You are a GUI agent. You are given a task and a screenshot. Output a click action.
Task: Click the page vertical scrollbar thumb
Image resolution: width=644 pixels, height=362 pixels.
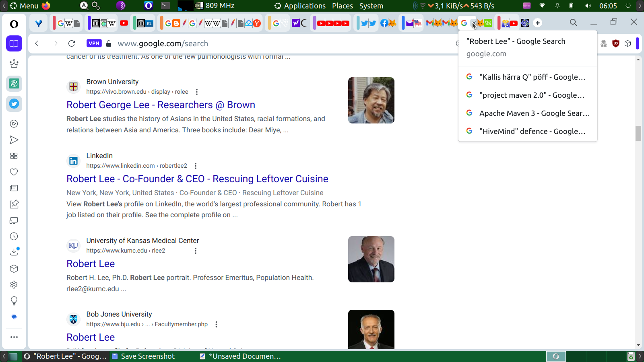tap(638, 133)
